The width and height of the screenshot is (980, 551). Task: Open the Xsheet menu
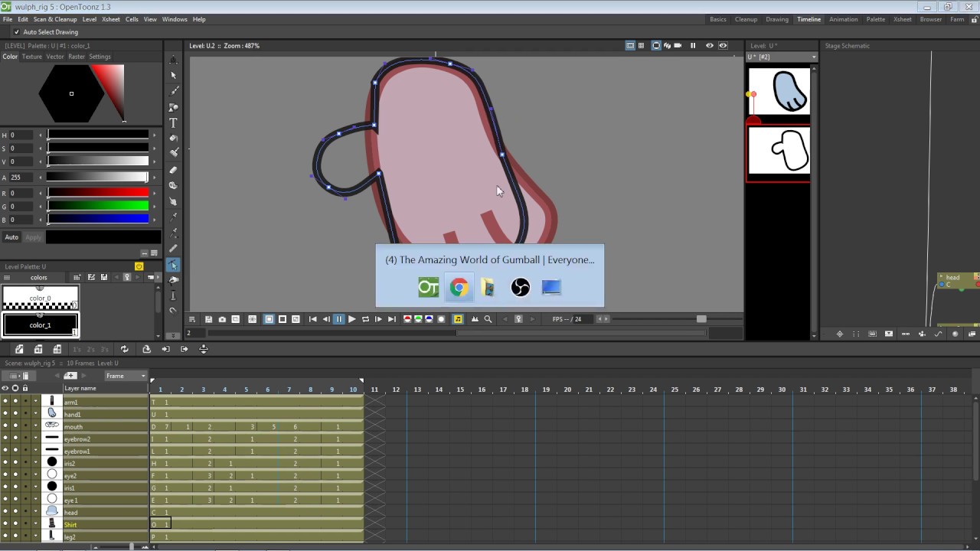pyautogui.click(x=111, y=19)
